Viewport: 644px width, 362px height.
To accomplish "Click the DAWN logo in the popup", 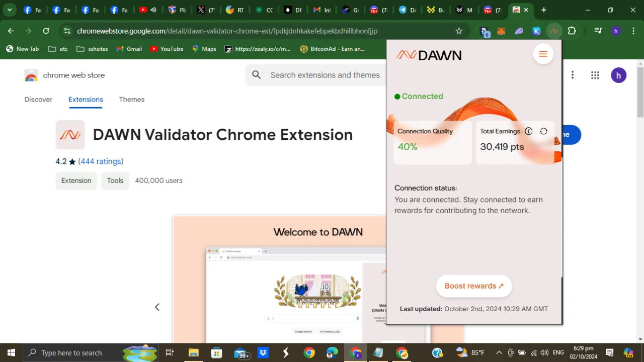I will pyautogui.click(x=429, y=55).
